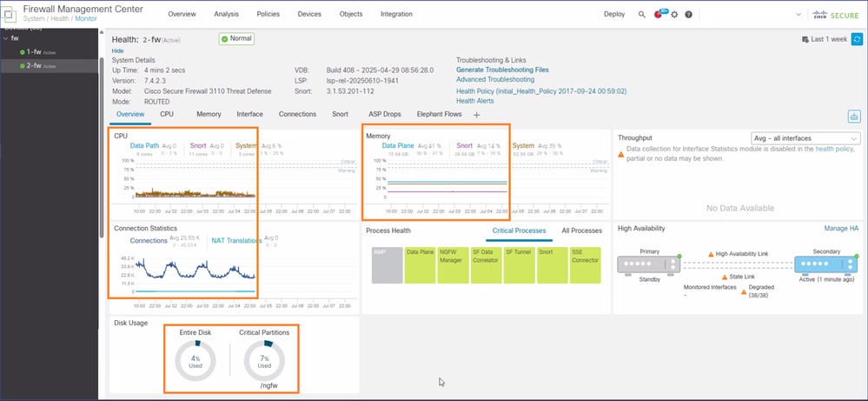Open the Analysis menu

tap(227, 15)
